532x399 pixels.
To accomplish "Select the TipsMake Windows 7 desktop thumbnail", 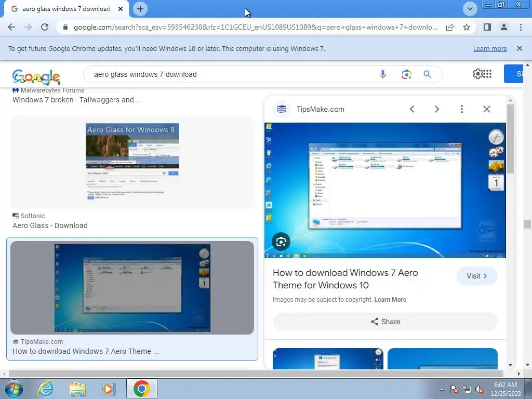I will [132, 288].
